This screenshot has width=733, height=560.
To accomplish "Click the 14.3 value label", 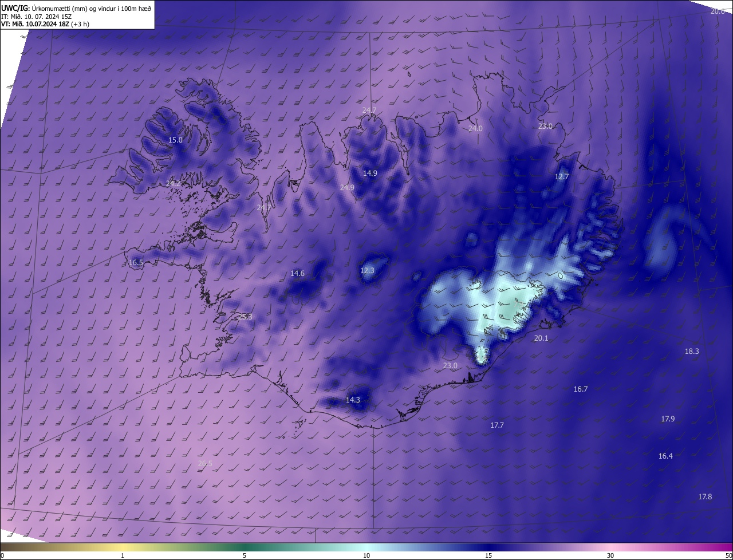I will [x=353, y=400].
